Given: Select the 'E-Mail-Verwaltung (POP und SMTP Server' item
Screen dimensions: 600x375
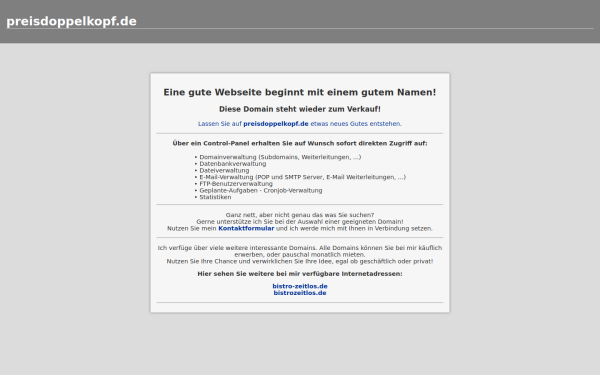Looking at the screenshot, I should tap(303, 177).
